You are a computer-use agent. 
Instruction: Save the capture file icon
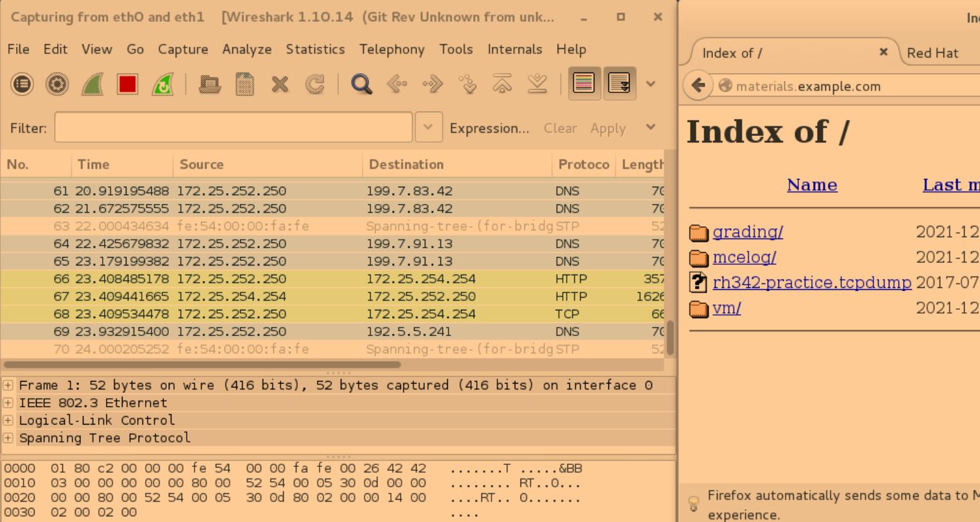pyautogui.click(x=245, y=84)
